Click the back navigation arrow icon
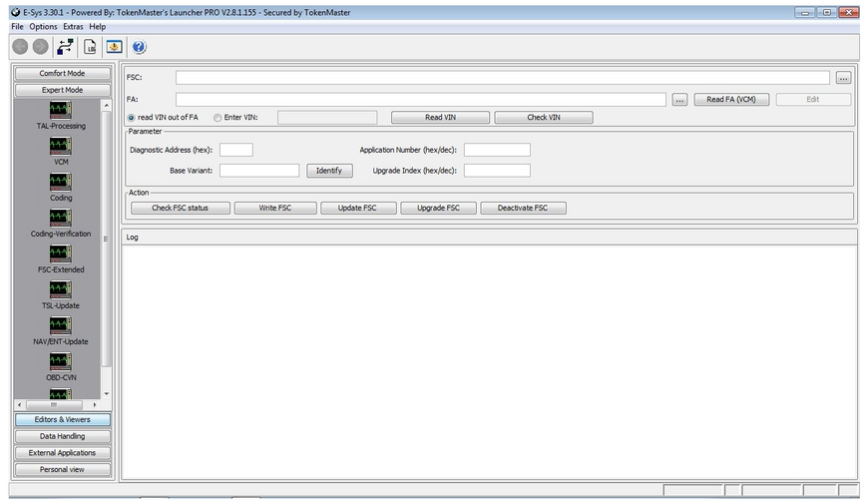The height and width of the screenshot is (504, 868). coord(21,47)
